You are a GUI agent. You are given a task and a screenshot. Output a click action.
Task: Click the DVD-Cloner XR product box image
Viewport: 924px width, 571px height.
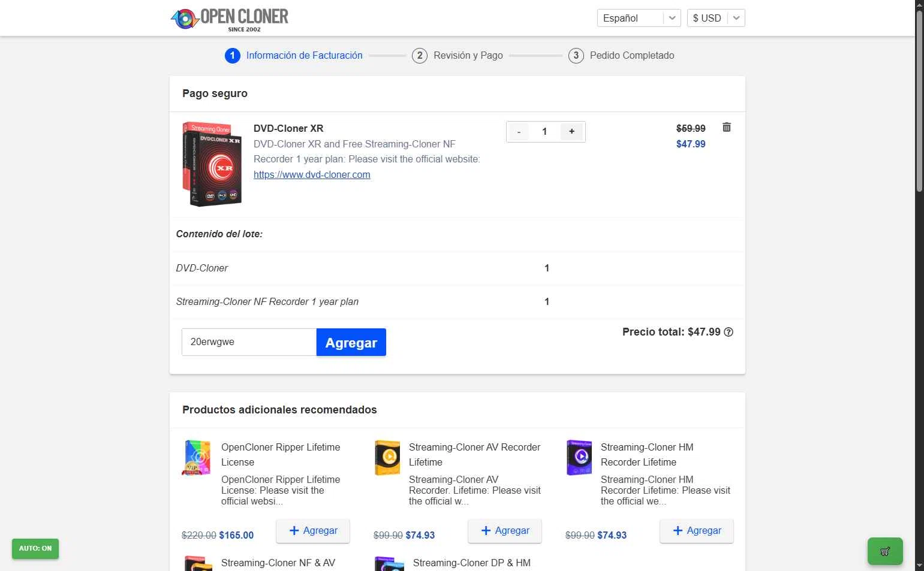click(212, 164)
